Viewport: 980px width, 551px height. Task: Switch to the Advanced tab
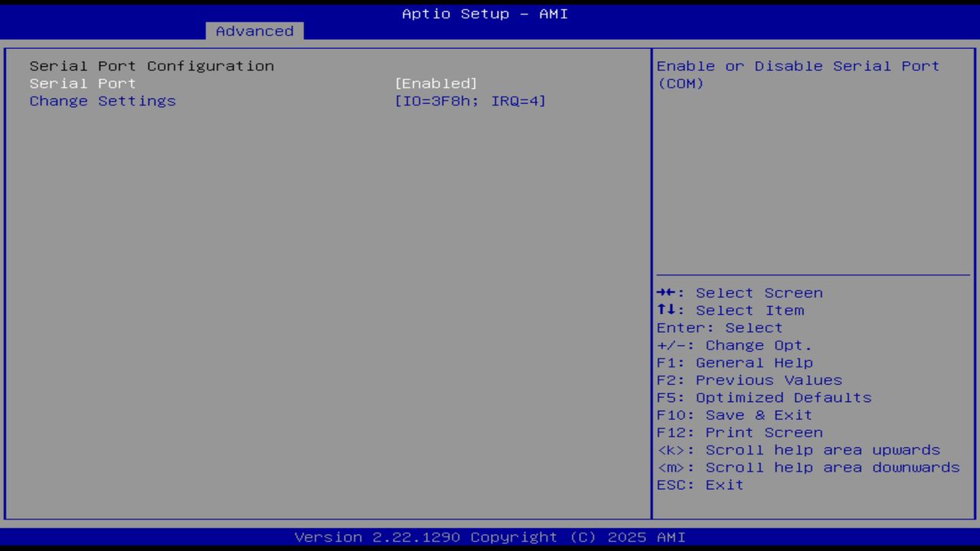[x=253, y=31]
